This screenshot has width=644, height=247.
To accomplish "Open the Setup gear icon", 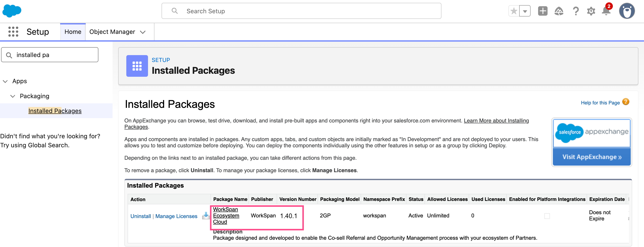I will coord(591,11).
